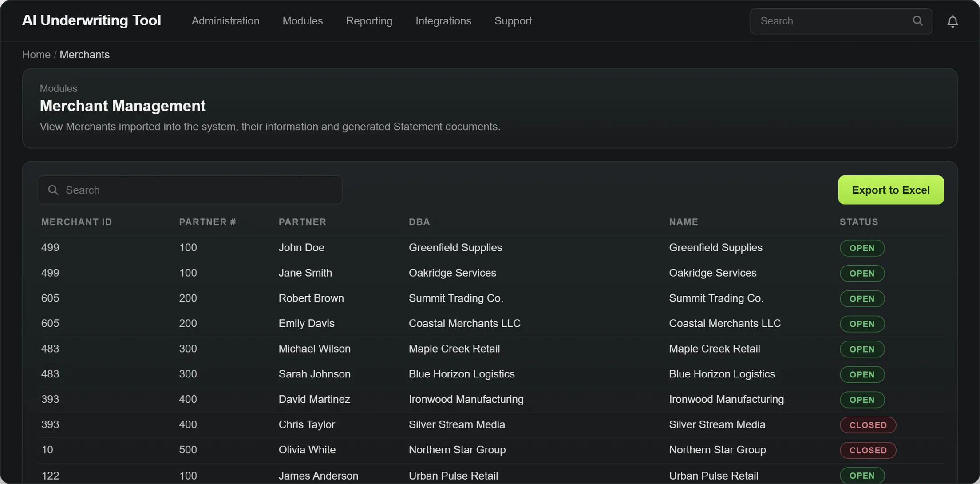Viewport: 980px width, 484px height.
Task: Sort by Partner column header
Action: pos(302,222)
